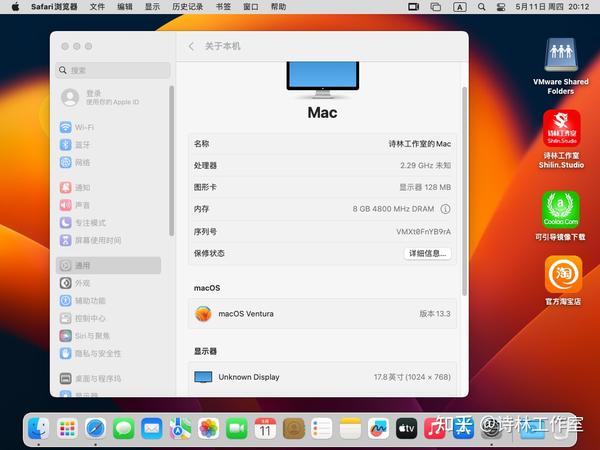Open the Apple menu

(15, 7)
